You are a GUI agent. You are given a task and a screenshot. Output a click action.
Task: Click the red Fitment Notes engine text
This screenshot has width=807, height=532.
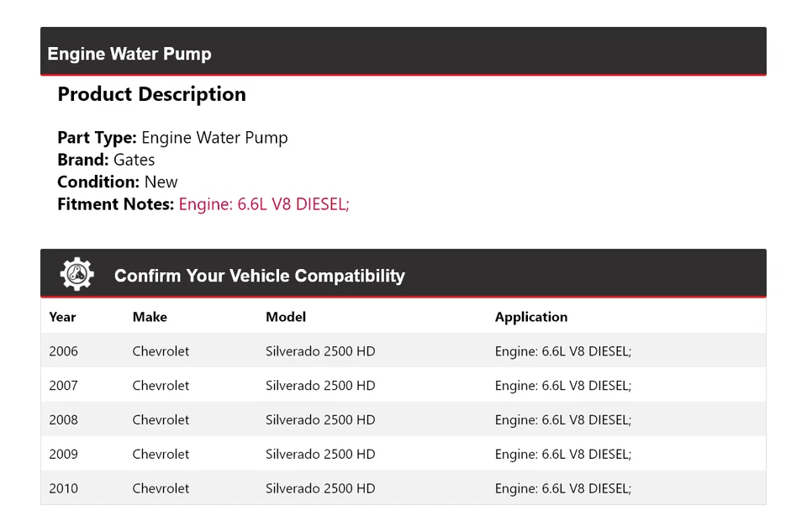[x=263, y=204]
